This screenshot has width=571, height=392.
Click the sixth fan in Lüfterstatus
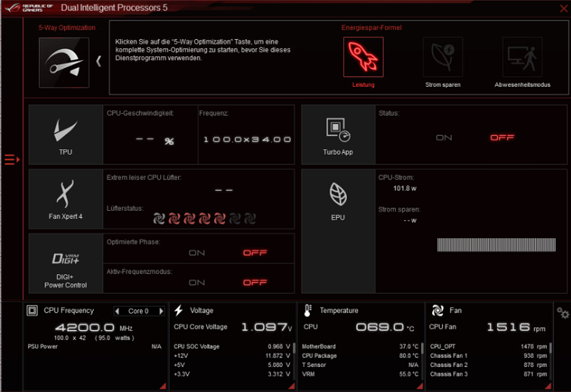click(235, 219)
